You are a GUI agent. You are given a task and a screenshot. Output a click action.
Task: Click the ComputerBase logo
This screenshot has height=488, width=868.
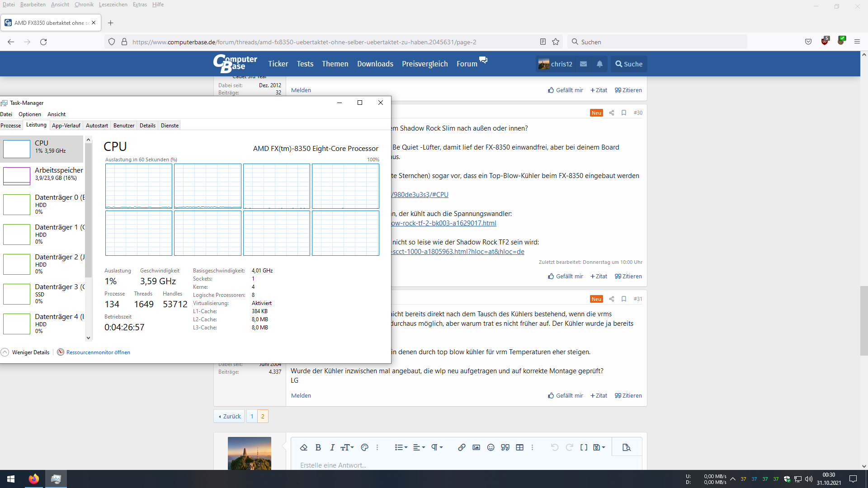[235, 64]
